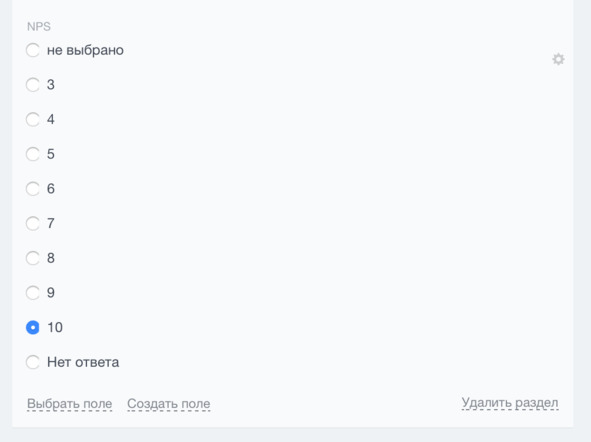Click the number 9 label text
Image resolution: width=591 pixels, height=442 pixels.
pos(51,292)
